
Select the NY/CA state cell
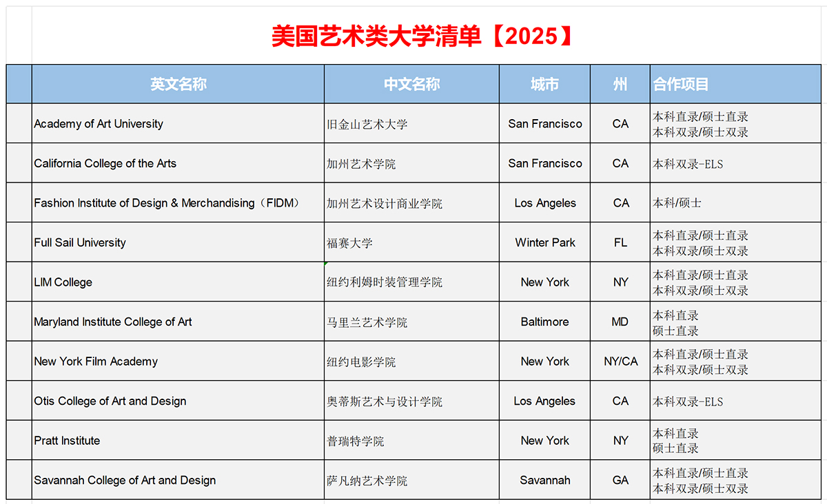coord(620,361)
